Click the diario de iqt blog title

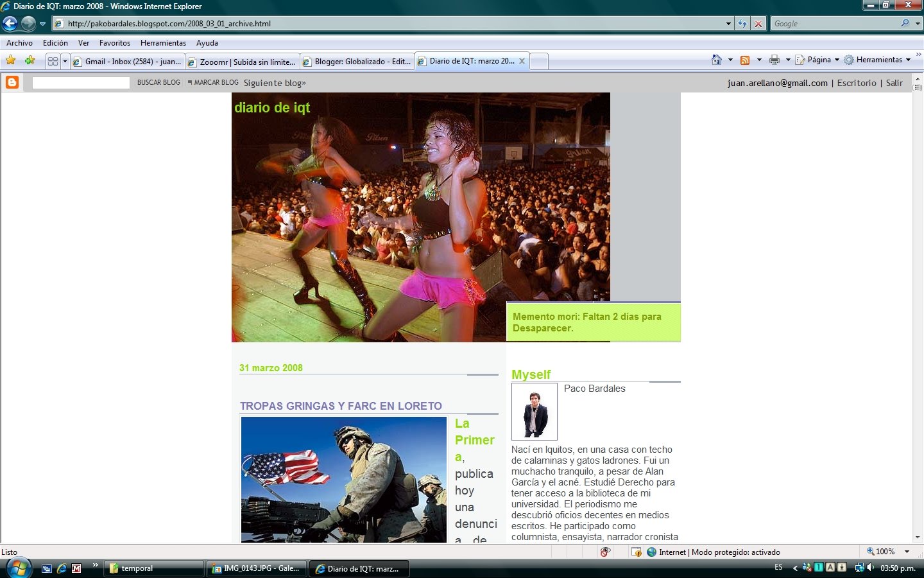pyautogui.click(x=272, y=107)
